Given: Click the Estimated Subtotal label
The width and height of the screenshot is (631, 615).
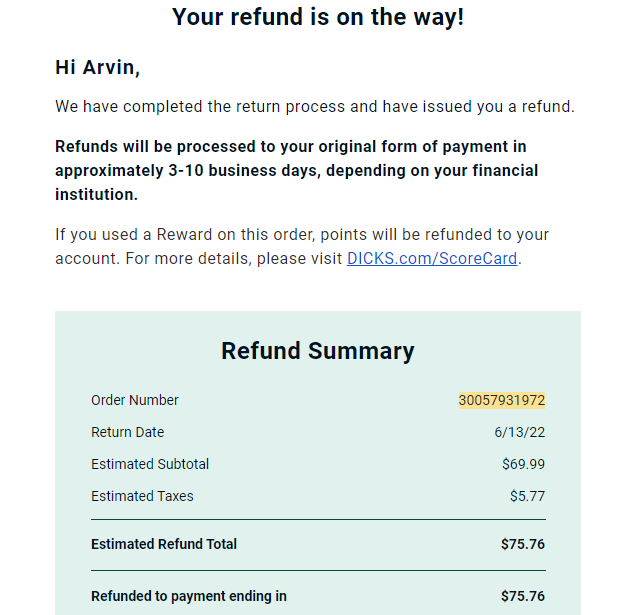Looking at the screenshot, I should pyautogui.click(x=150, y=464).
